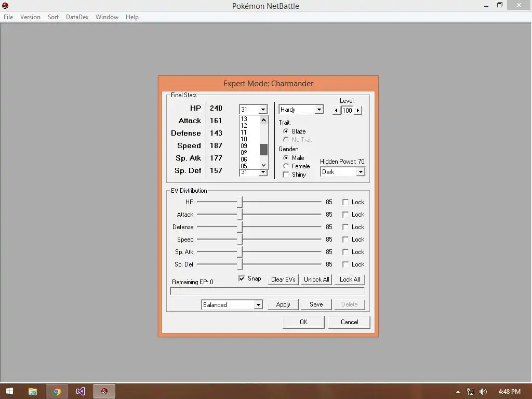532x399 pixels.
Task: Select IV value 06 in list
Action: tap(250, 159)
